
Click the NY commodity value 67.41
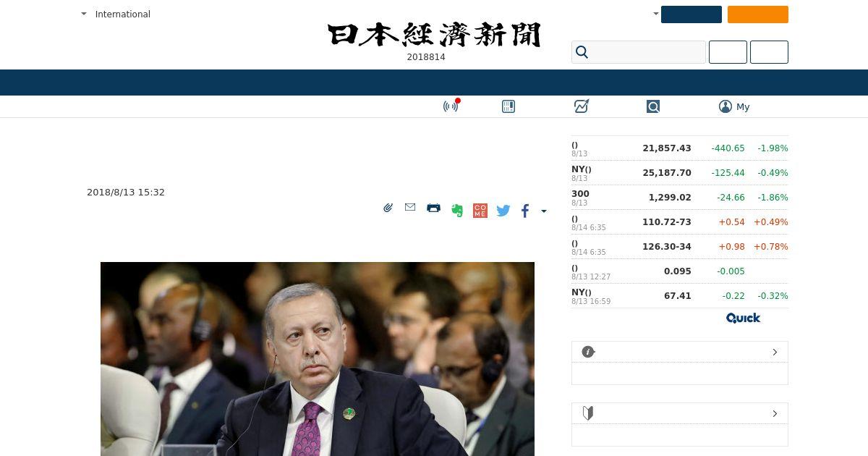pyautogui.click(x=678, y=296)
